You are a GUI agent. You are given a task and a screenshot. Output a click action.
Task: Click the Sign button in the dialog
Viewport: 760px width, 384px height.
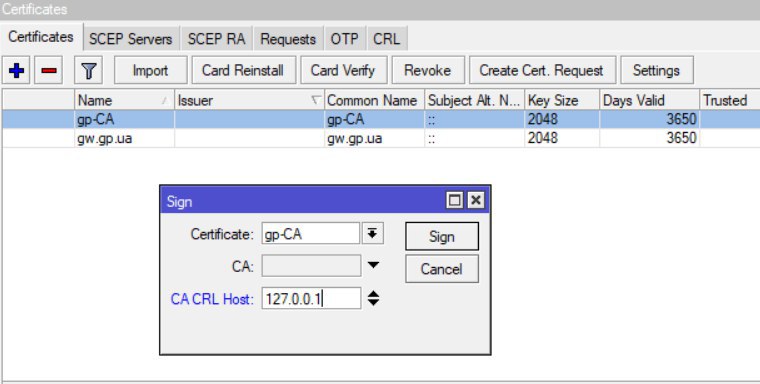442,237
